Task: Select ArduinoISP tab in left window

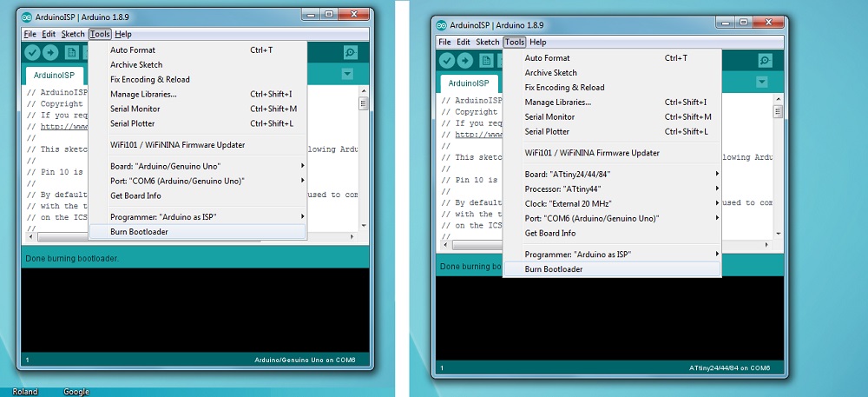Action: coord(54,76)
